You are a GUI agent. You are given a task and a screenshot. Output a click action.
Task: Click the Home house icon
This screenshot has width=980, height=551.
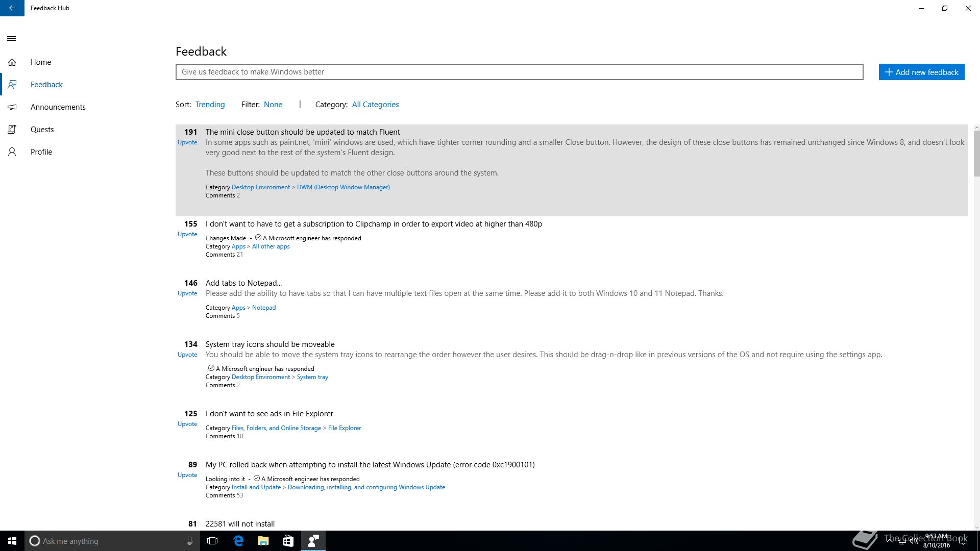click(x=12, y=62)
